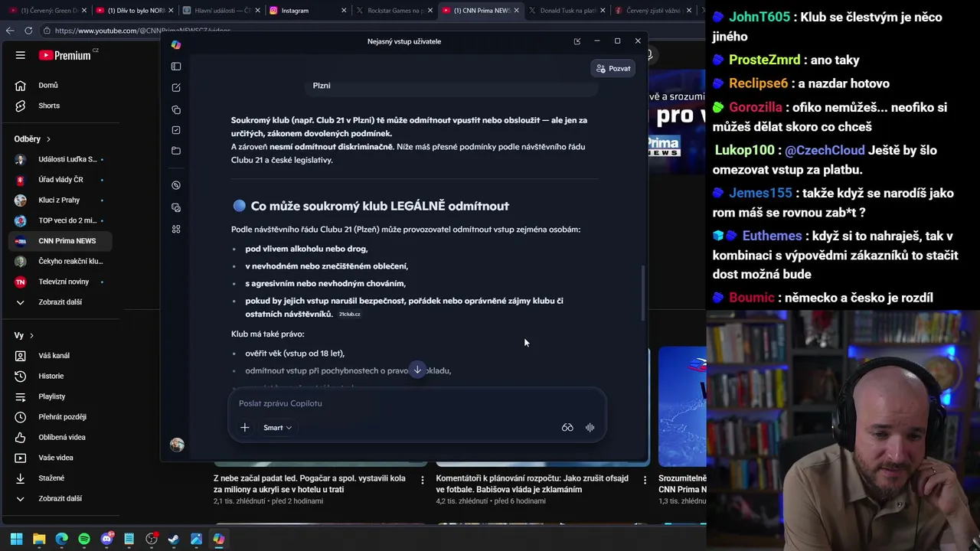Open Smart mode dropdown in Copilot

coord(277,428)
